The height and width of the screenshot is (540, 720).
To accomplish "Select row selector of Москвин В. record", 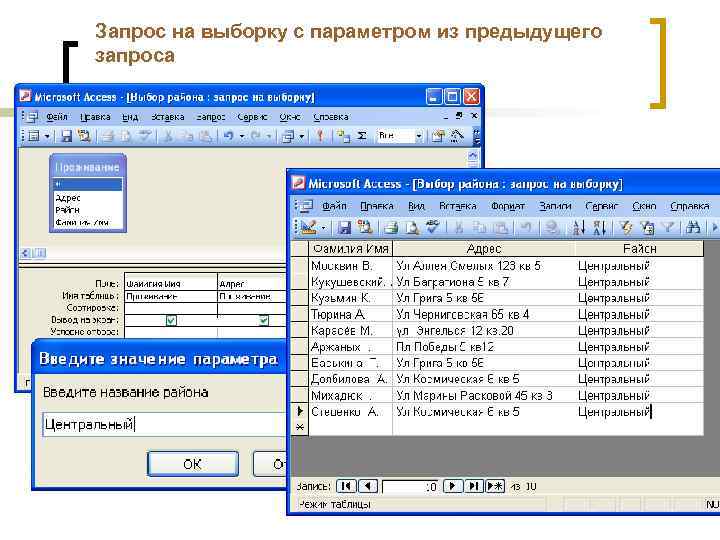I will pyautogui.click(x=300, y=266).
